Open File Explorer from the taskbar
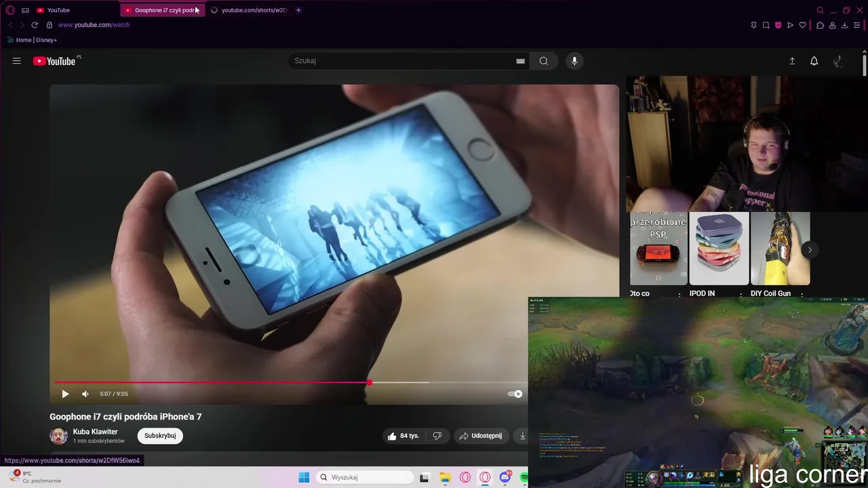The height and width of the screenshot is (488, 868). point(445,478)
